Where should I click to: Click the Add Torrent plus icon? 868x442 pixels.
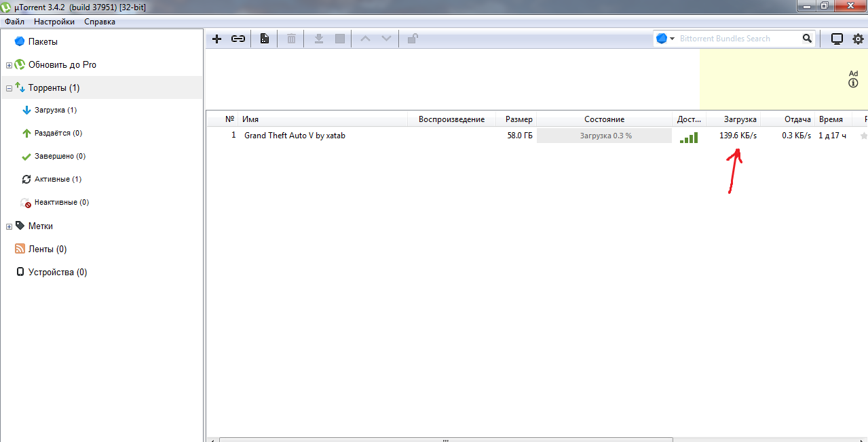tap(217, 39)
